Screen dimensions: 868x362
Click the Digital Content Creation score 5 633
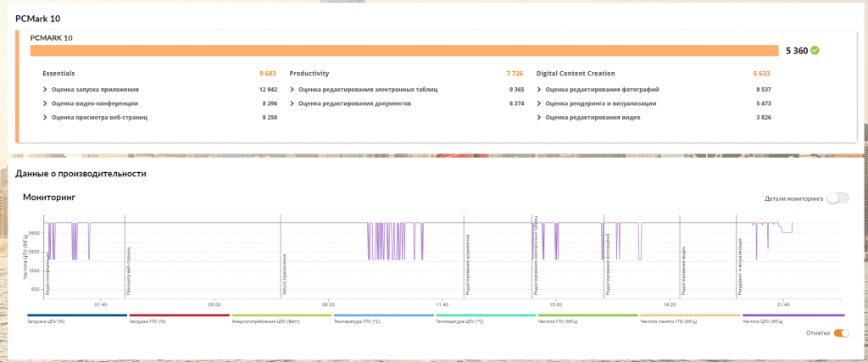tap(762, 74)
